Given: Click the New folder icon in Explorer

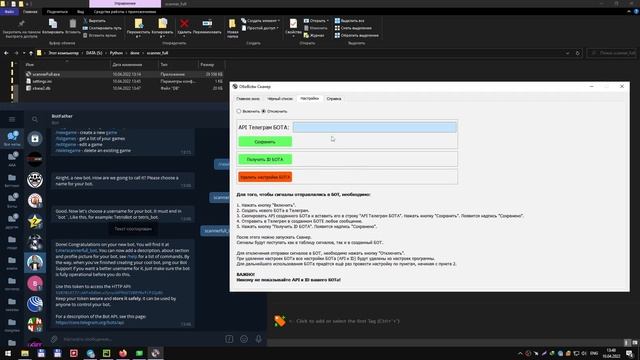Looking at the screenshot, I should pyautogui.click(x=232, y=24).
